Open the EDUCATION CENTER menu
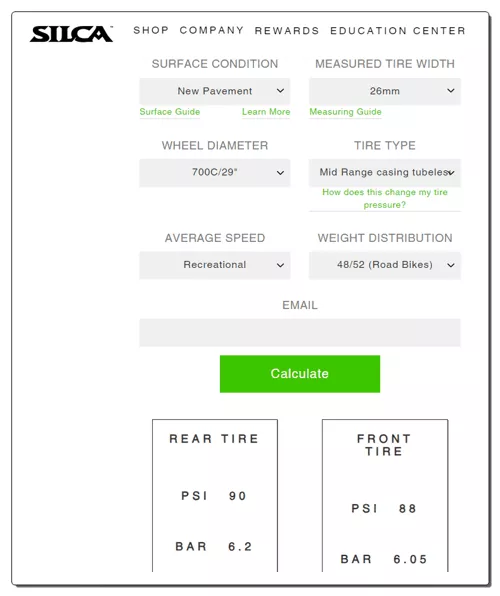The height and width of the screenshot is (596, 500). 398,30
